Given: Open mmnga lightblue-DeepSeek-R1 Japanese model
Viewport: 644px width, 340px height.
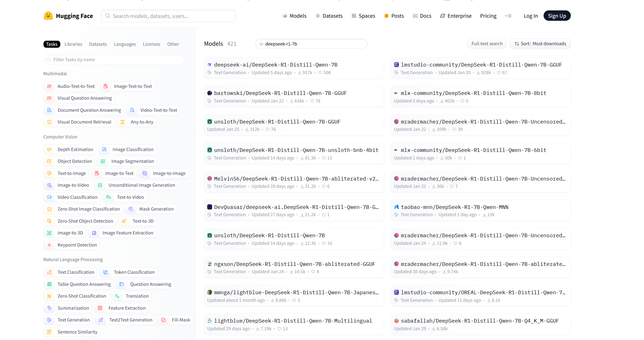Looking at the screenshot, I should click(x=294, y=296).
